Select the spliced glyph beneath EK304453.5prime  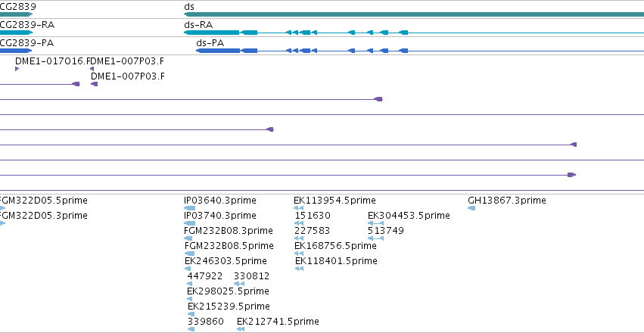(x=376, y=223)
